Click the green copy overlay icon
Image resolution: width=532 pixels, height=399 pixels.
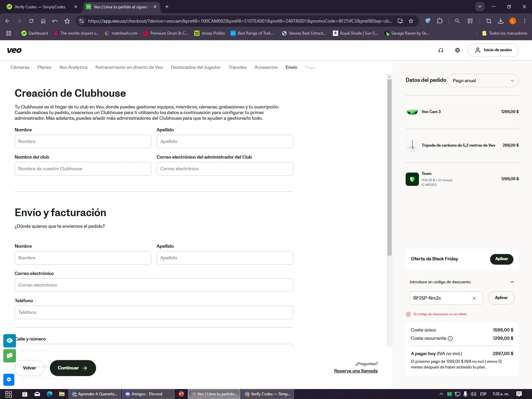[10, 356]
